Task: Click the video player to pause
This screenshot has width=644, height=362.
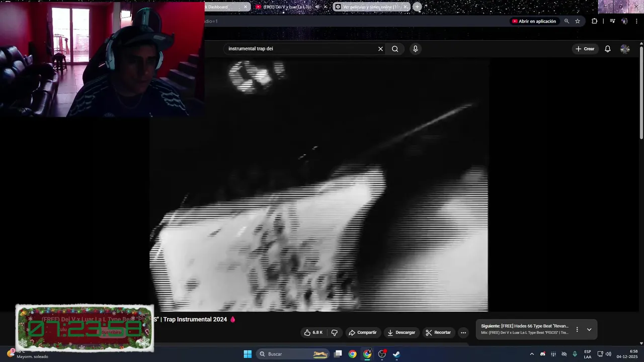Action: (318, 184)
